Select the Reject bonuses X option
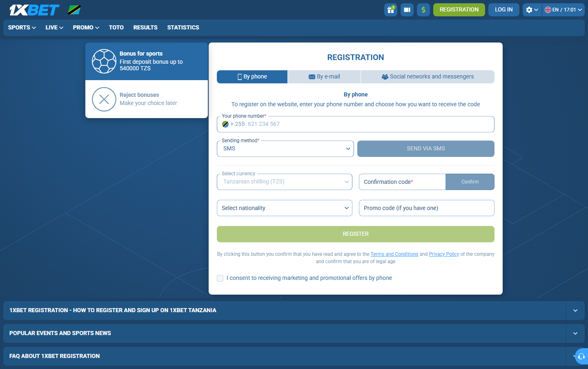The width and height of the screenshot is (588, 369). click(147, 99)
